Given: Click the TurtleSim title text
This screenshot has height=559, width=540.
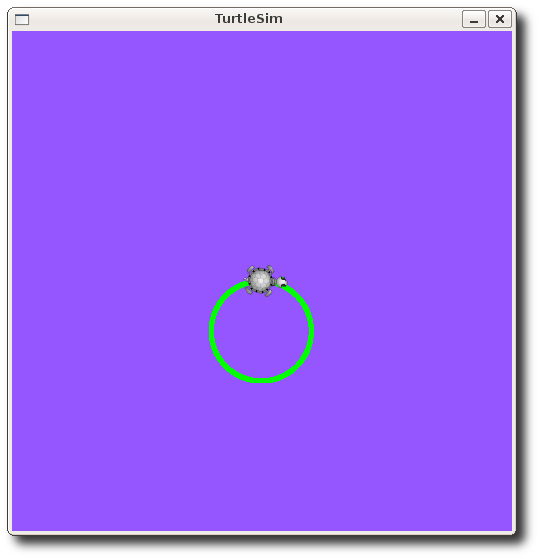Looking at the screenshot, I should (249, 19).
